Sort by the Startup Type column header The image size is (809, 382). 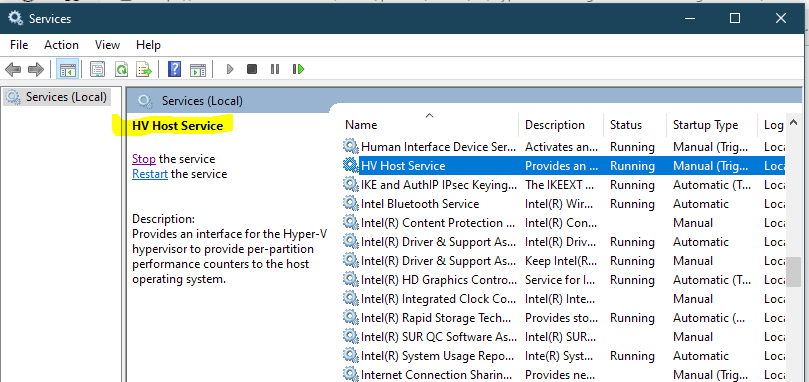(711, 125)
